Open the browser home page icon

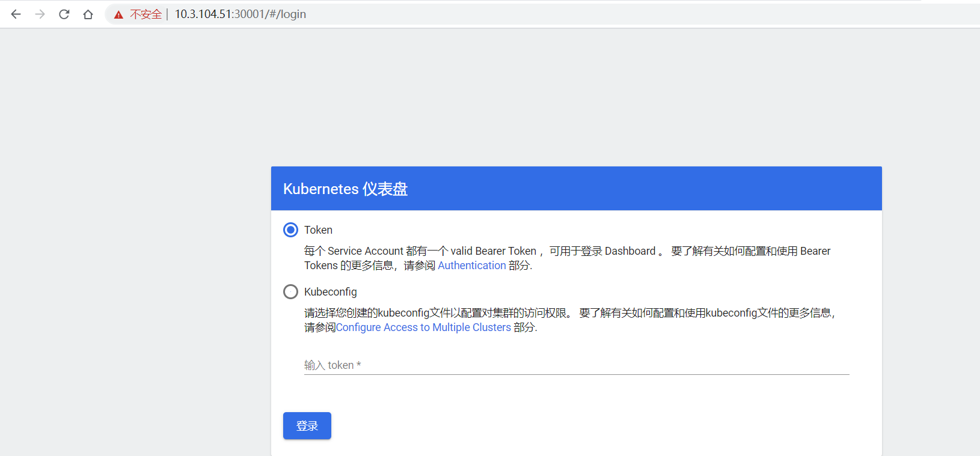tap(88, 14)
